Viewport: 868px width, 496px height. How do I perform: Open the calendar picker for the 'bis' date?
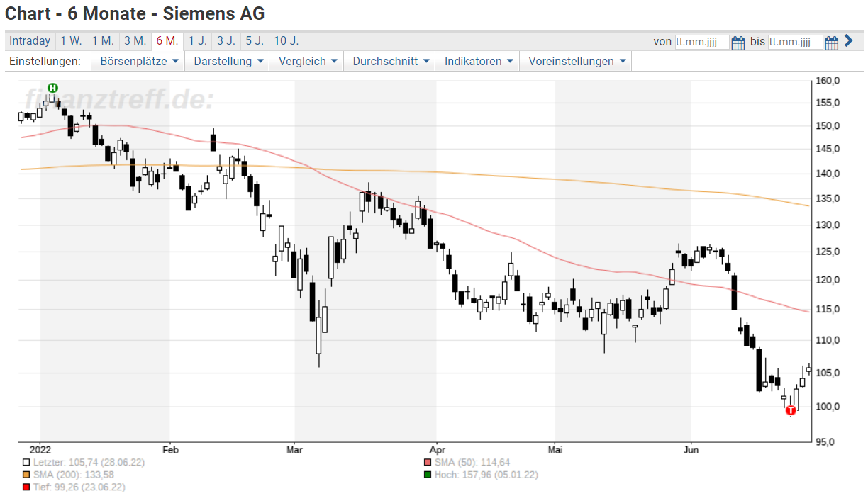pos(832,43)
